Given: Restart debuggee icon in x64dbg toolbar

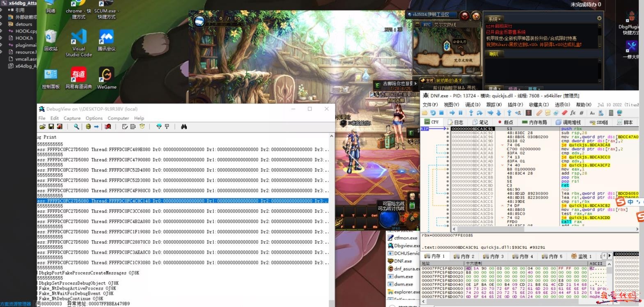Looking at the screenshot, I should (x=433, y=113).
